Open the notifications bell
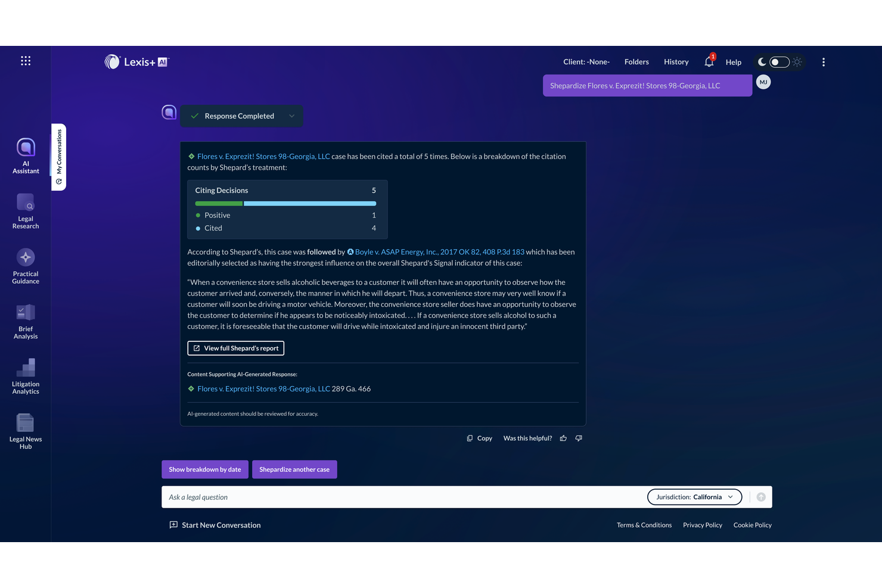882x588 pixels. 709,61
